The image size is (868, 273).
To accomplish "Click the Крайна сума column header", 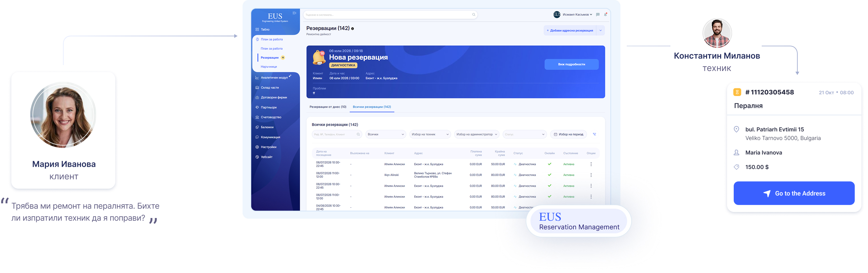I will click(500, 153).
